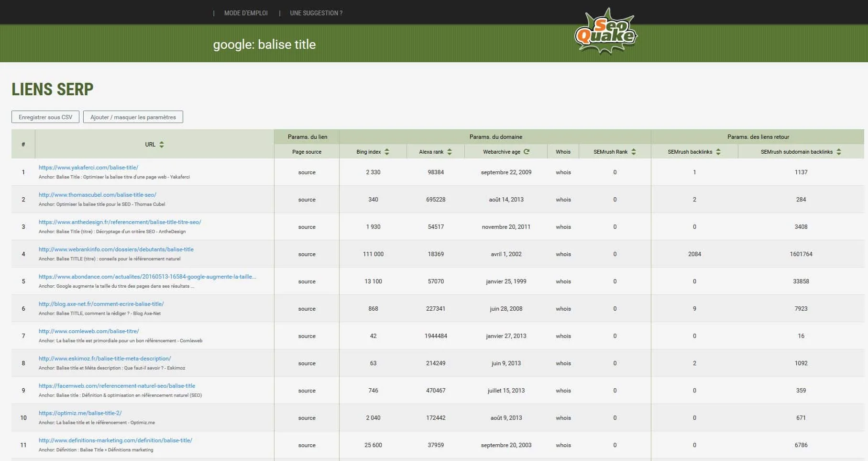The height and width of the screenshot is (461, 868).
Task: Click Enregistrer sous CSV button
Action: click(x=45, y=117)
